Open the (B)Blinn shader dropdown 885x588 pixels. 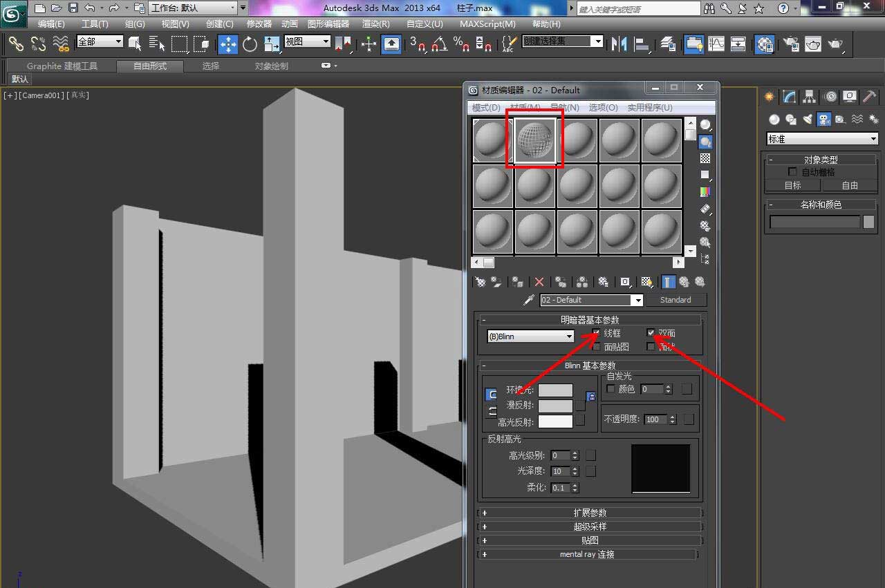(x=531, y=336)
